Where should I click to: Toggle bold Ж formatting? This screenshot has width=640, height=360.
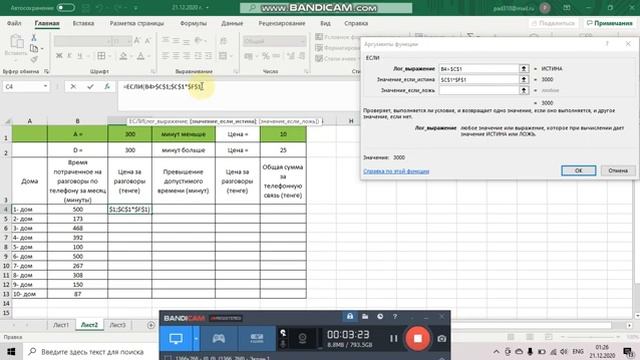click(59, 56)
